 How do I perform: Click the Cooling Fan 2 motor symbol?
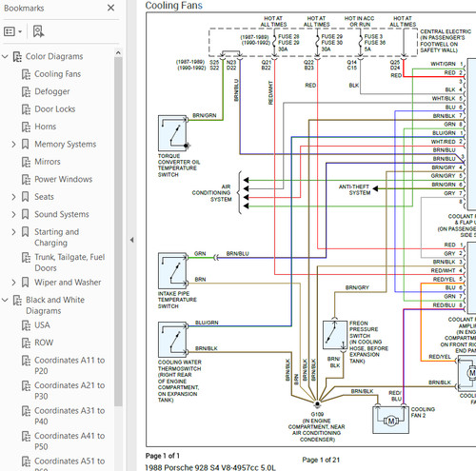(x=391, y=420)
